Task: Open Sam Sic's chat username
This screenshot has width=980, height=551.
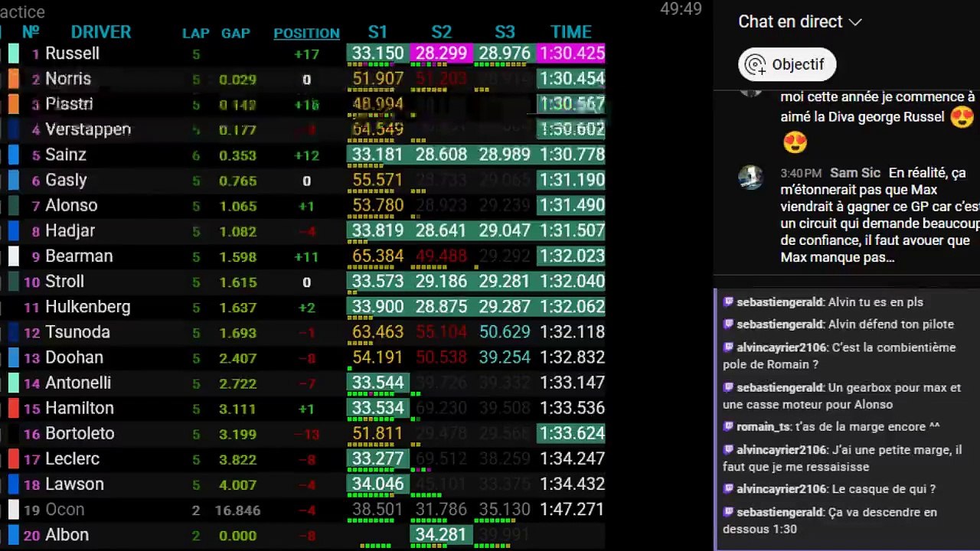Action: 855,174
